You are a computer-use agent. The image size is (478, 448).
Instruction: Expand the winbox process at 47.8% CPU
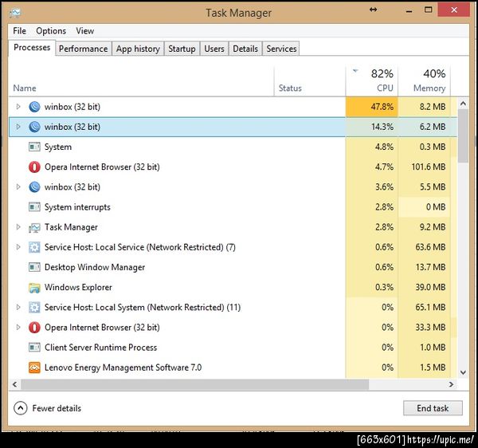[x=18, y=107]
